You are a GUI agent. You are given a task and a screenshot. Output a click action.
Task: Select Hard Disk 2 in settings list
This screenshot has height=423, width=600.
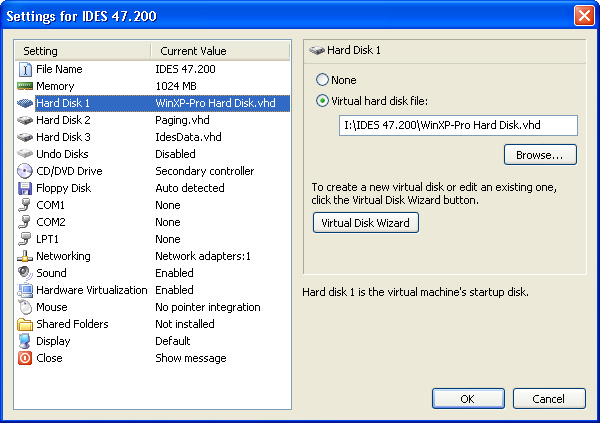[63, 120]
